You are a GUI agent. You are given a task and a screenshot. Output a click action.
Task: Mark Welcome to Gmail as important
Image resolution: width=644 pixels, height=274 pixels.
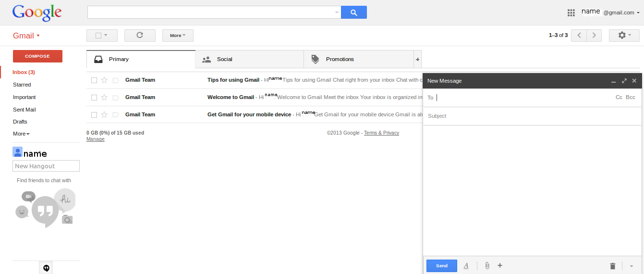click(x=115, y=98)
